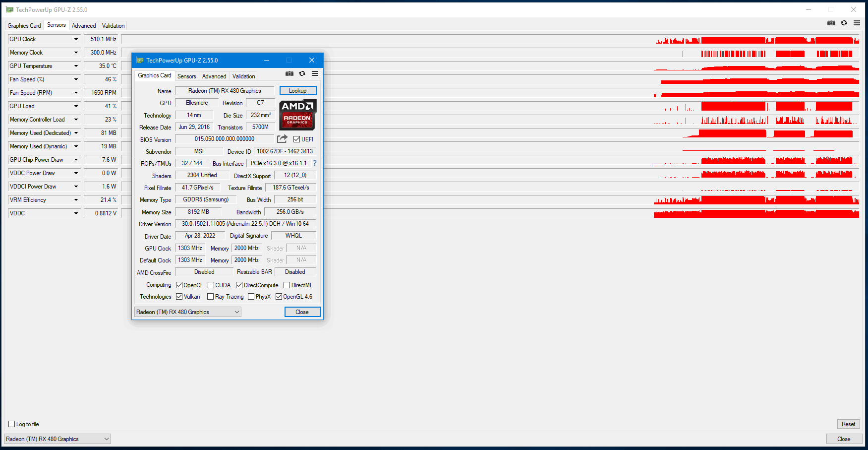The width and height of the screenshot is (868, 450).
Task: Click BIOS Version value field
Action: tap(225, 139)
